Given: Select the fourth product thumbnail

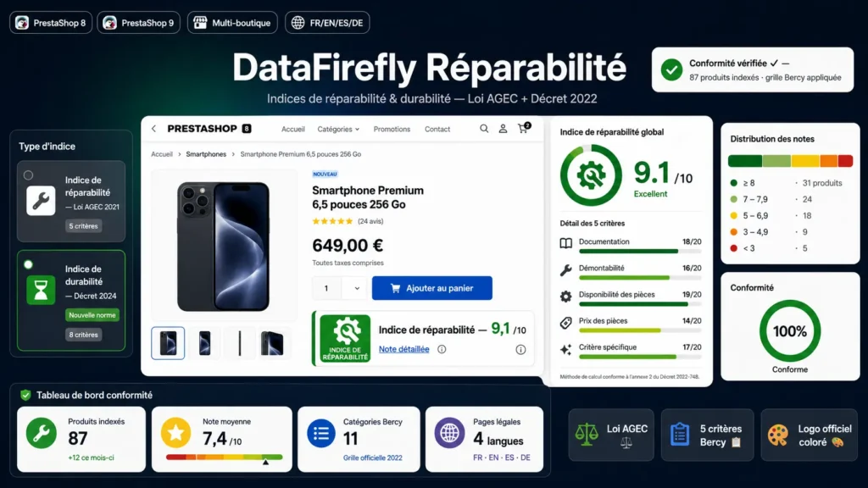Looking at the screenshot, I should point(272,343).
